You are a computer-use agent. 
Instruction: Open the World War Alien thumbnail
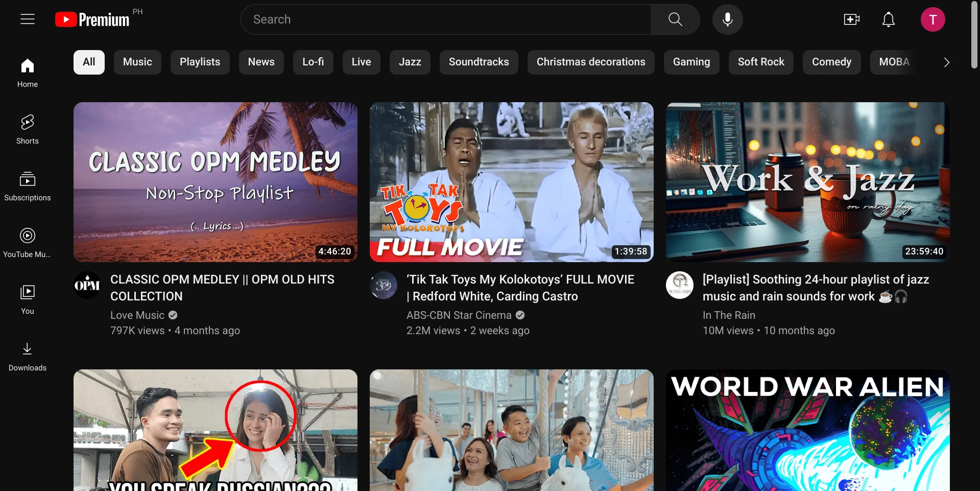point(808,430)
